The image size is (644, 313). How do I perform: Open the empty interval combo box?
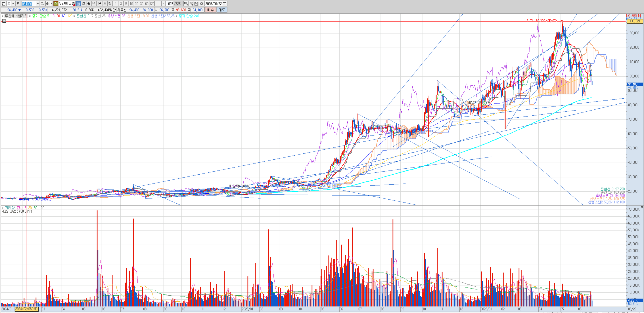click(x=160, y=4)
